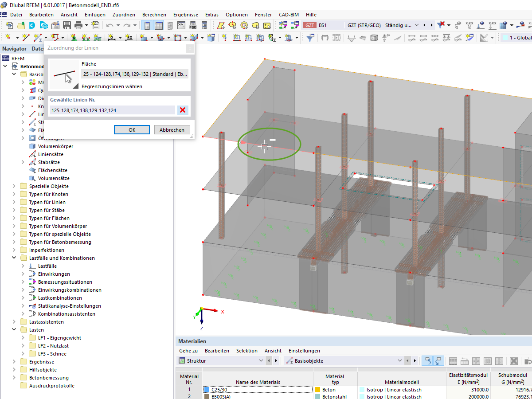Save the model using the floppy disk icon
Image resolution: width=532 pixels, height=399 pixels.
pyautogui.click(x=67, y=25)
